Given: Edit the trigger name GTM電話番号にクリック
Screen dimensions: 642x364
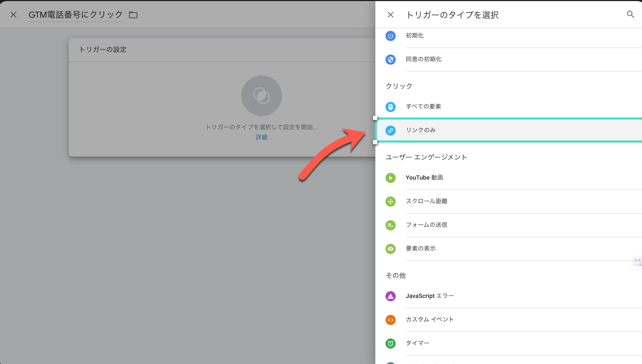Looking at the screenshot, I should [x=76, y=15].
